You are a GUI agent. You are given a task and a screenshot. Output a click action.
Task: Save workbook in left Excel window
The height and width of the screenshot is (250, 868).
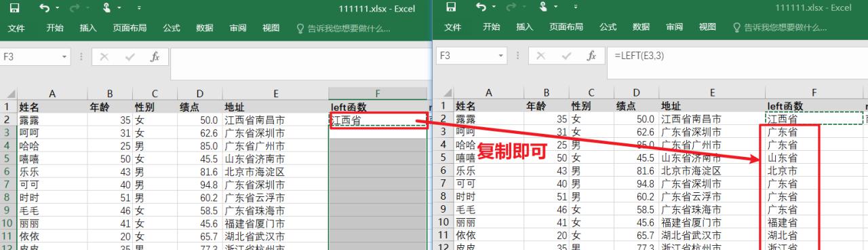point(15,8)
